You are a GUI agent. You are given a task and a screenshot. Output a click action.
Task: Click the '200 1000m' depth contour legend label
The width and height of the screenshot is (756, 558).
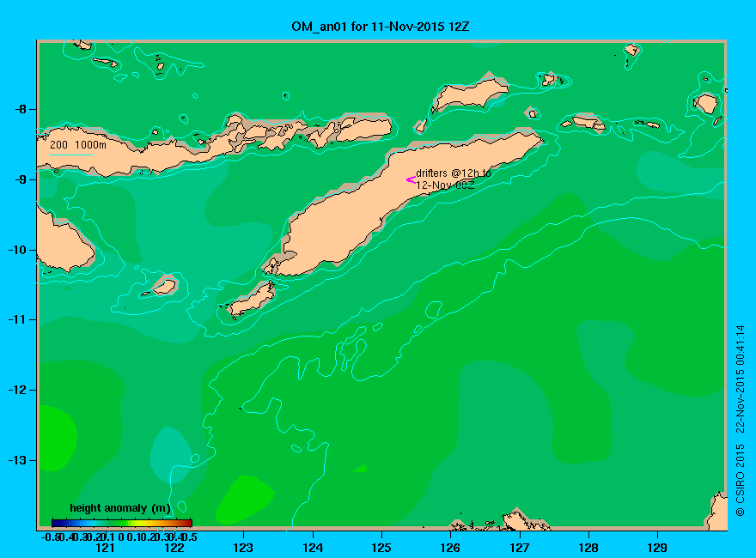[78, 144]
